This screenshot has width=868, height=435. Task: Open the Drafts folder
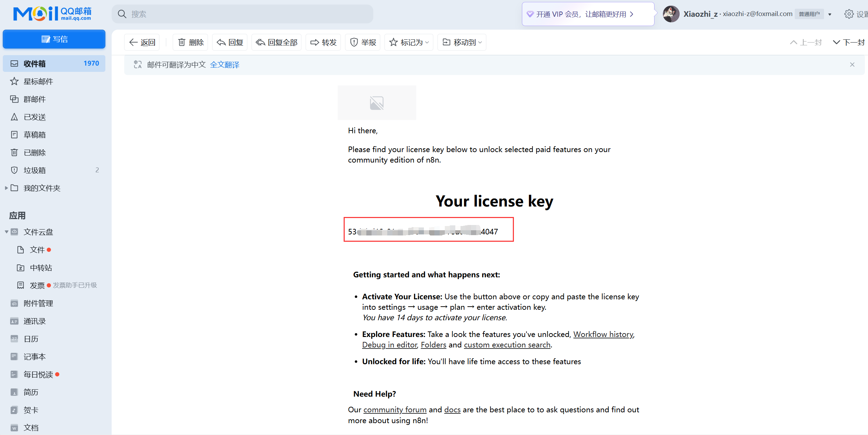tap(35, 135)
